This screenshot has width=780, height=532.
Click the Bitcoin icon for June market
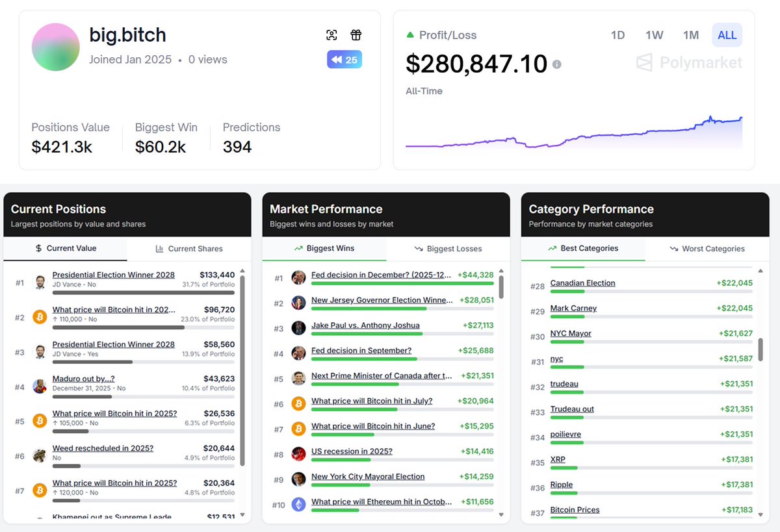pyautogui.click(x=299, y=429)
